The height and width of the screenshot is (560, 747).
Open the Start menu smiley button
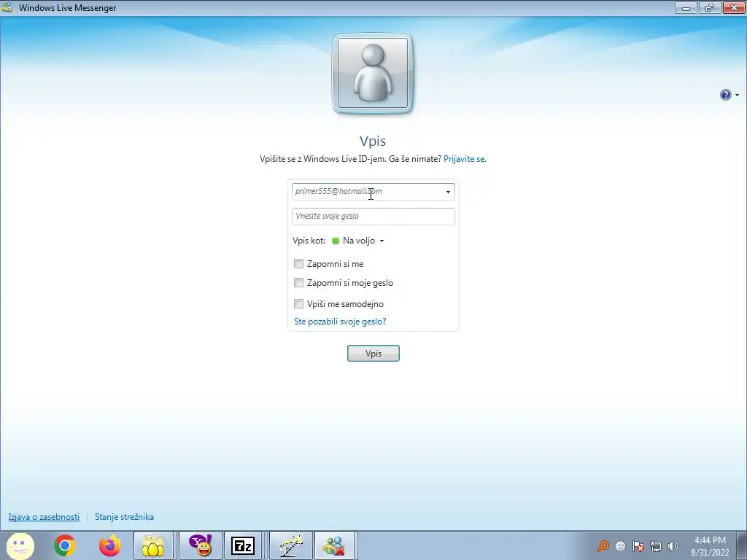pos(20,545)
